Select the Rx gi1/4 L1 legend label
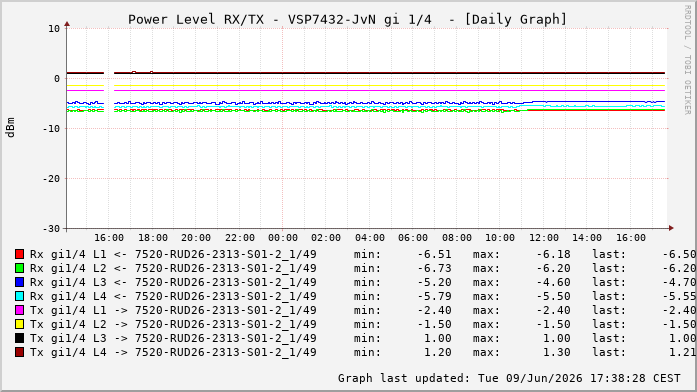Screen dimensions: 697x392 173,254
